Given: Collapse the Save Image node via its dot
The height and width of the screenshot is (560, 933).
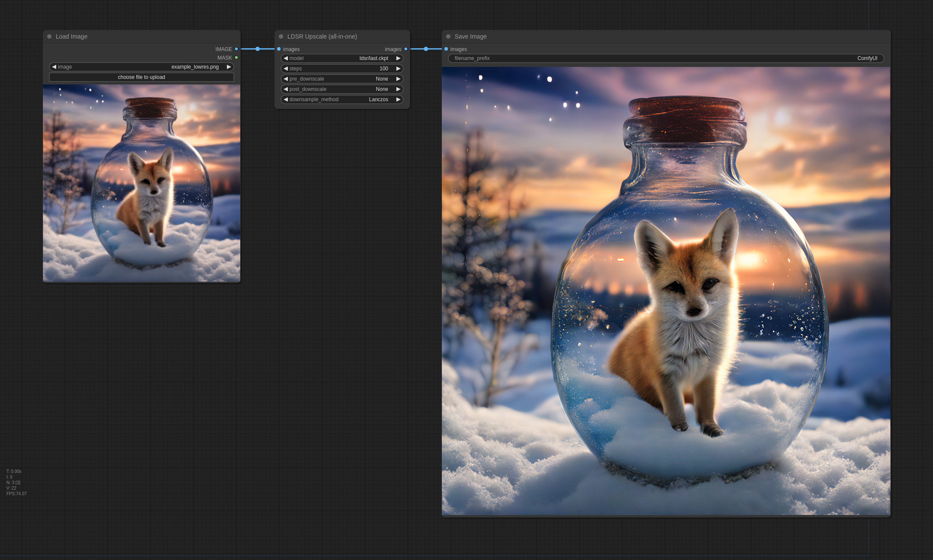Looking at the screenshot, I should tap(448, 36).
